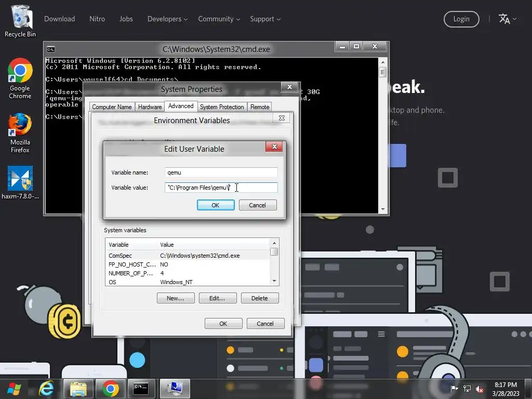Screen dimensions: 532x399
Task: Click the Value column header
Action: (214, 245)
